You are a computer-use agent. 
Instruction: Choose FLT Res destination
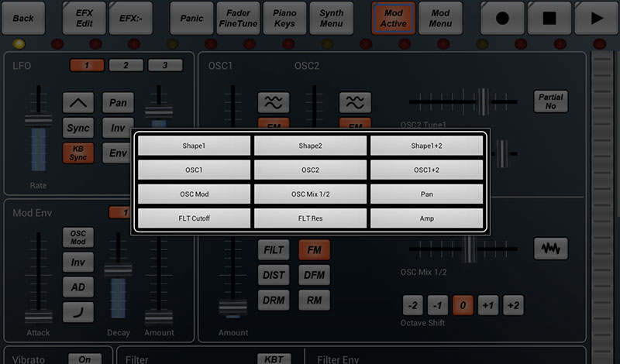coord(311,218)
